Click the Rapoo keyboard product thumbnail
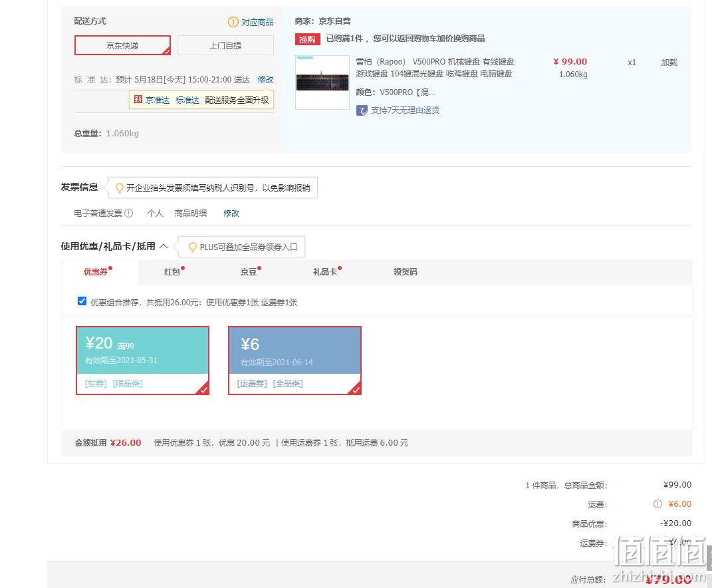The width and height of the screenshot is (712, 588). [322, 82]
